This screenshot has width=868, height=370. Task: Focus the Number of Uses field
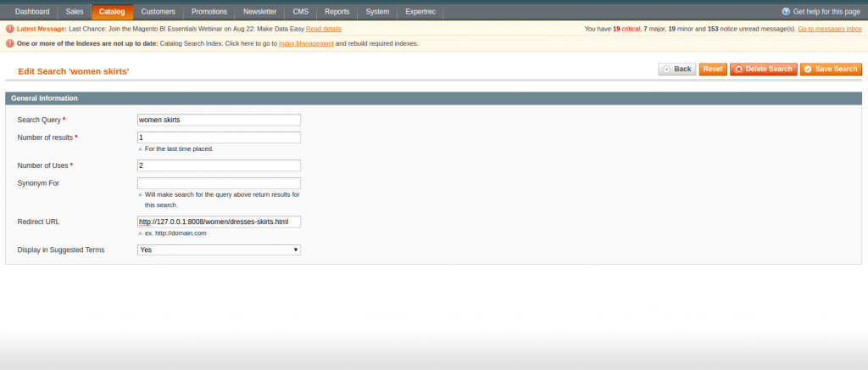(x=220, y=165)
